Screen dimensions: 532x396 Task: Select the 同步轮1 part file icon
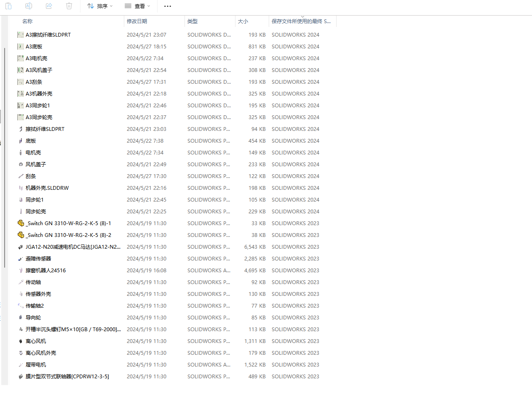(x=21, y=199)
